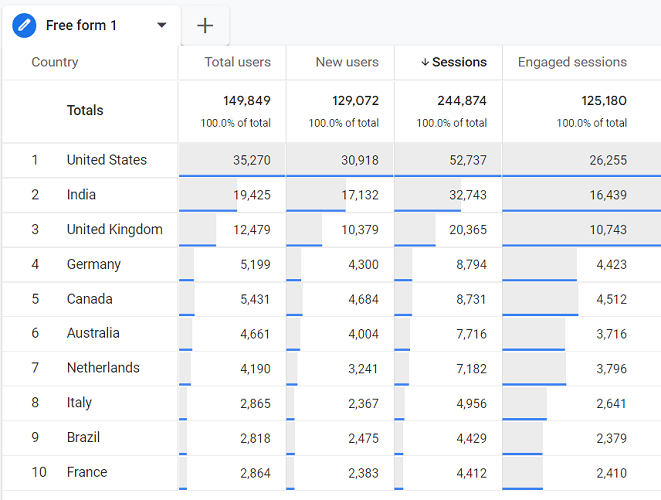Select the Australia country cell

click(93, 333)
